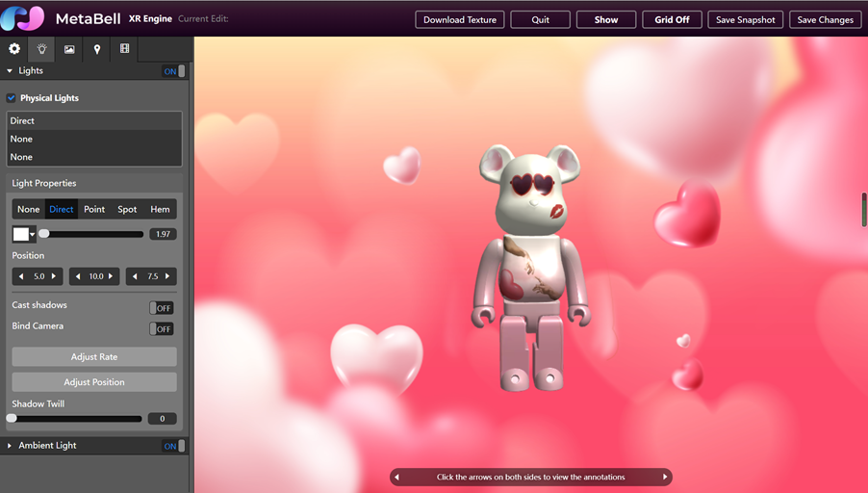
Task: Increase Z position value 7.5
Action: 167,276
